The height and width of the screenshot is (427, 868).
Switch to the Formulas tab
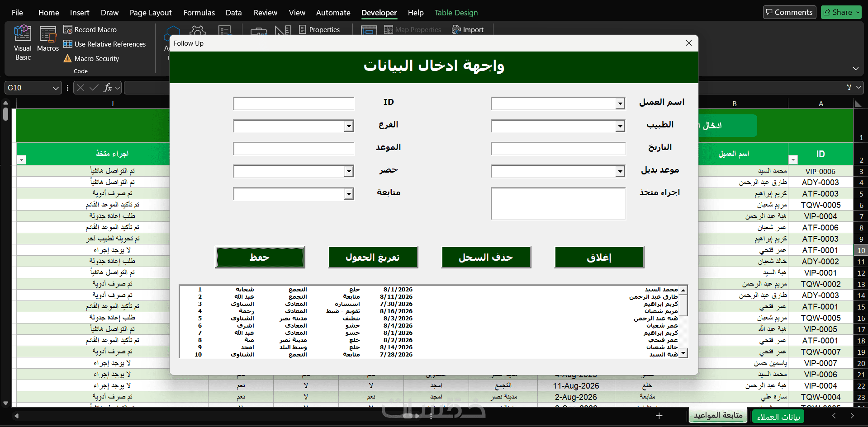(x=199, y=13)
